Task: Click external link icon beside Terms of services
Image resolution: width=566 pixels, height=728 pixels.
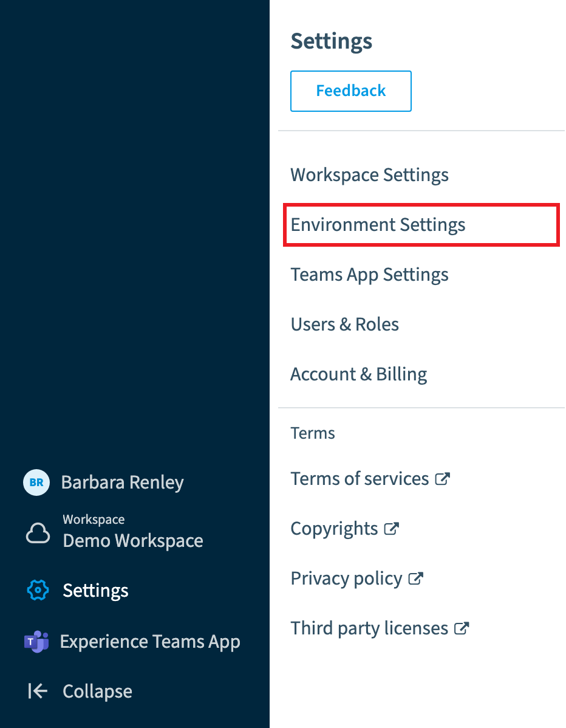Action: tap(443, 479)
